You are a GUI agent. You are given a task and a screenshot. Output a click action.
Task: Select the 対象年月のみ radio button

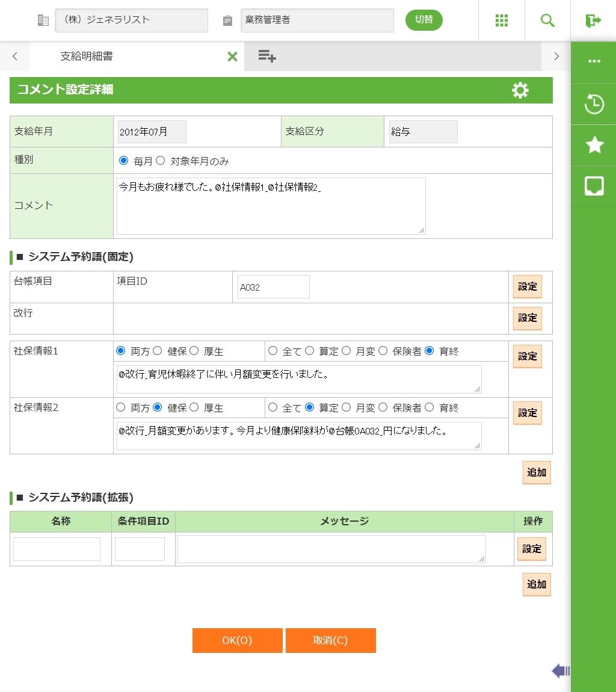161,161
